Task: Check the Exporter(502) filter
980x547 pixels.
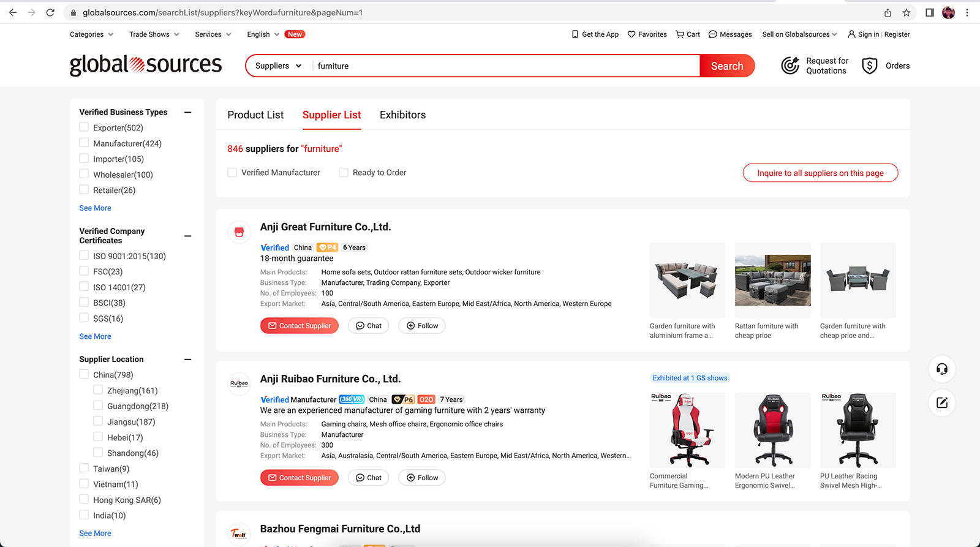Action: [x=84, y=127]
